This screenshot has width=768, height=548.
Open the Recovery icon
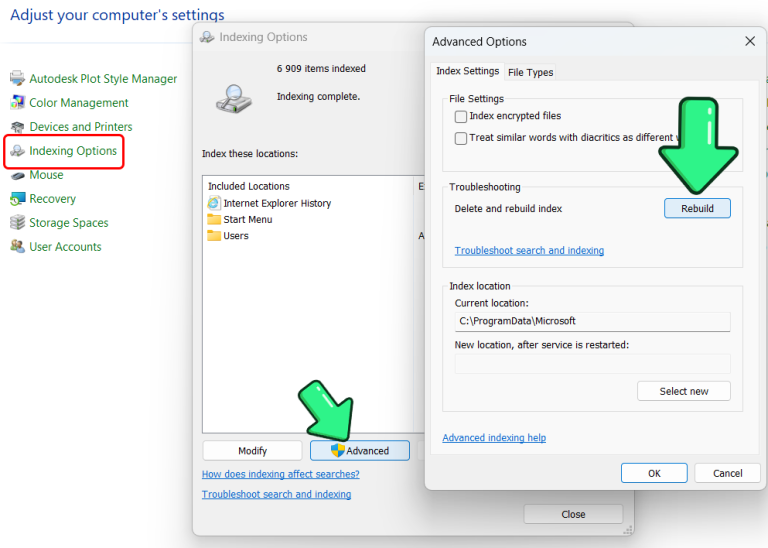17,199
